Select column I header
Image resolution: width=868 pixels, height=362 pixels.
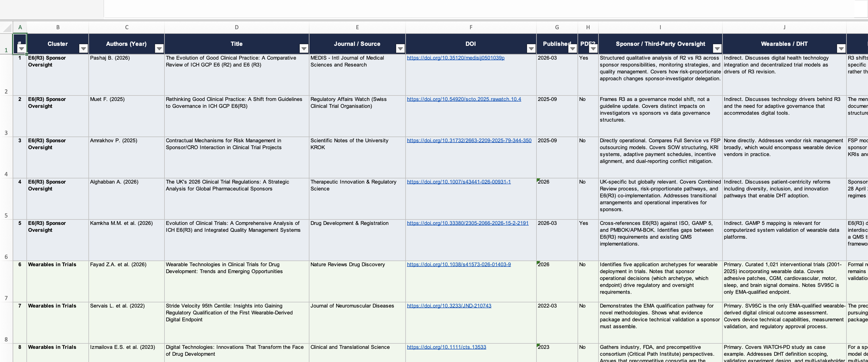click(x=660, y=27)
